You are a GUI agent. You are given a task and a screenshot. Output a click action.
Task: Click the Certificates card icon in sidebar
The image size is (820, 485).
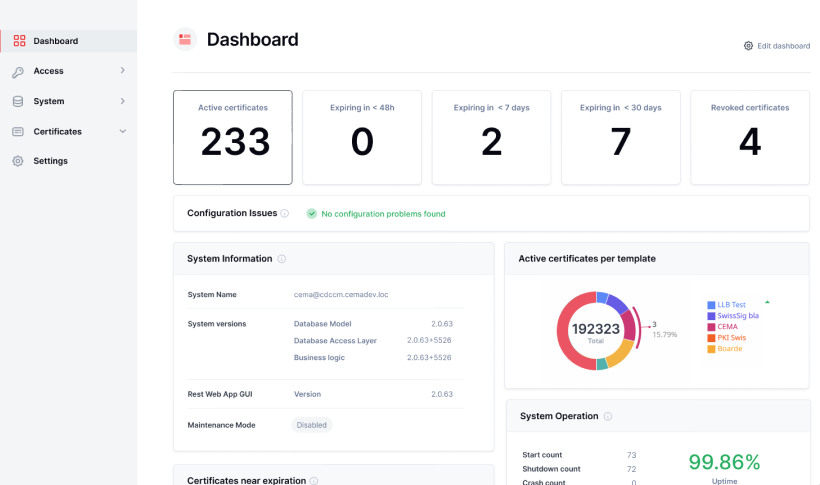pos(18,131)
